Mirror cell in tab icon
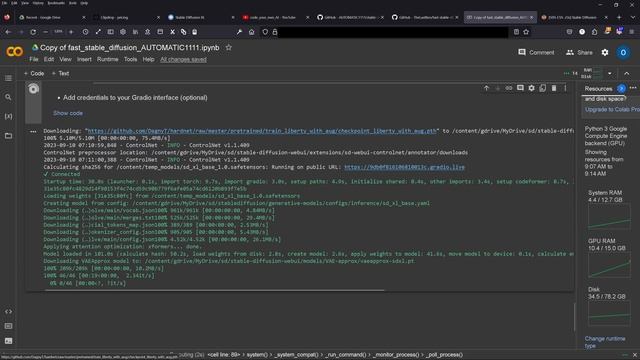 (x=542, y=88)
